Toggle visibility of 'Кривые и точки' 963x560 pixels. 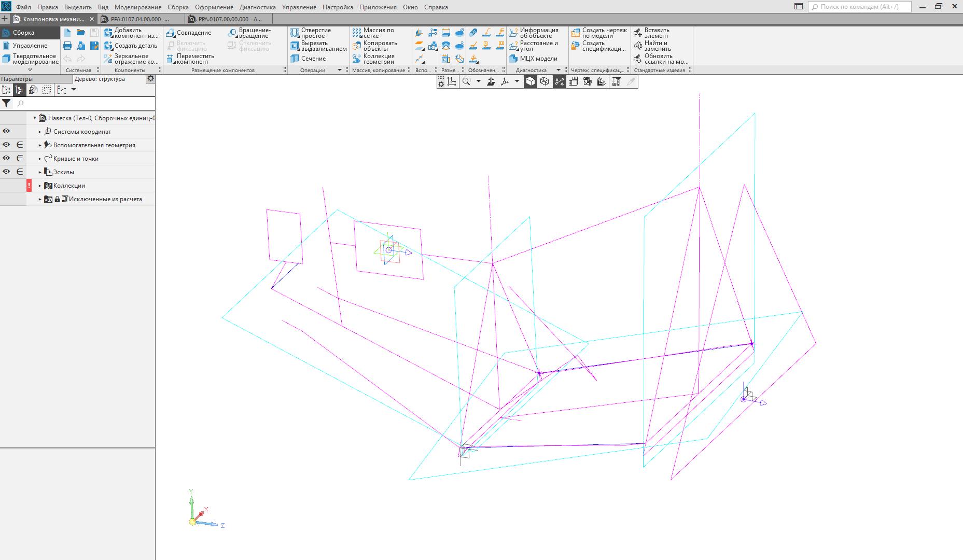point(6,159)
